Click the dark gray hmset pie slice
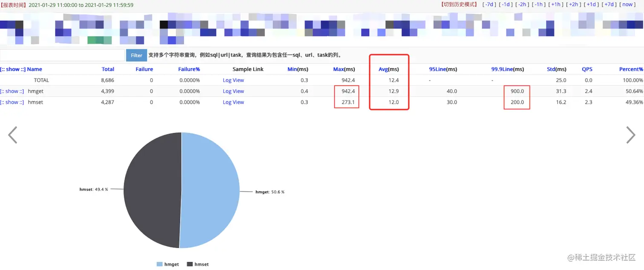The height and width of the screenshot is (270, 644). (x=152, y=190)
